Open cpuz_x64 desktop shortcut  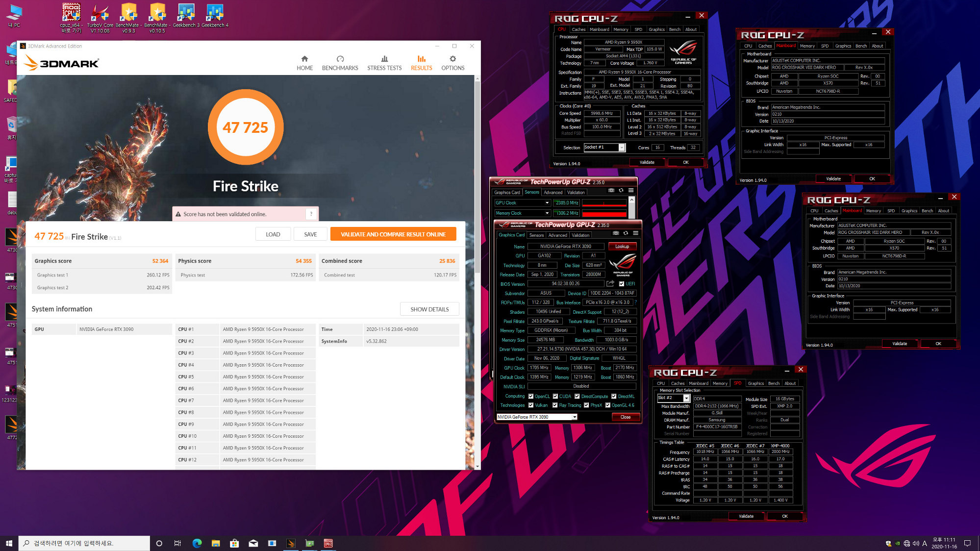point(71,18)
